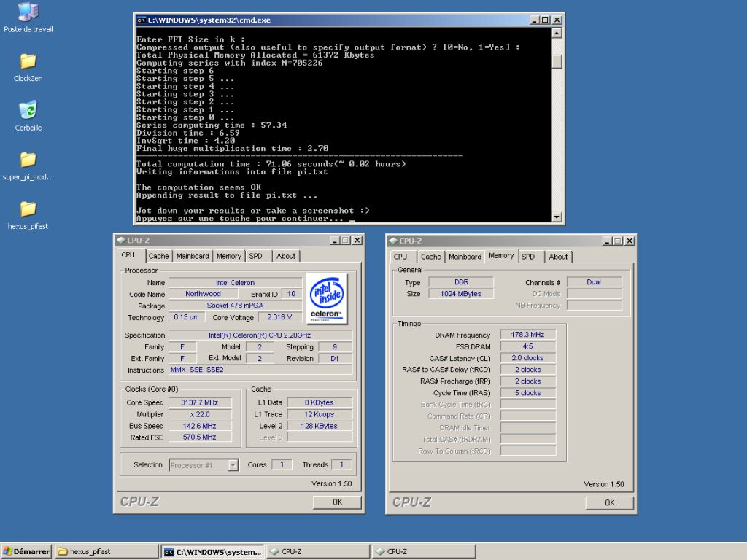Click CAS# Latency 2.0 clocks value
Viewport: 747px width, 560px height.
click(x=528, y=358)
